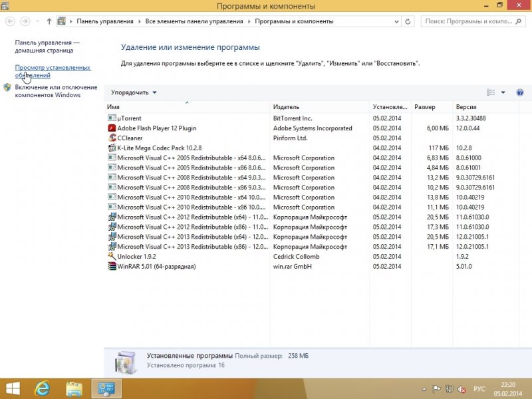Expand the arrow after Все элементы панели управления
The width and height of the screenshot is (532, 399).
pyautogui.click(x=249, y=21)
